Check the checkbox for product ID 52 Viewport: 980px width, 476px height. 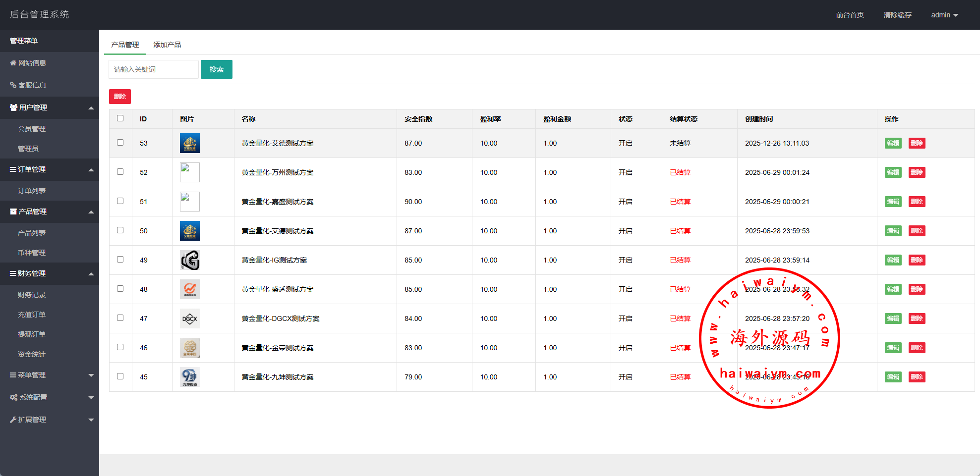click(120, 172)
